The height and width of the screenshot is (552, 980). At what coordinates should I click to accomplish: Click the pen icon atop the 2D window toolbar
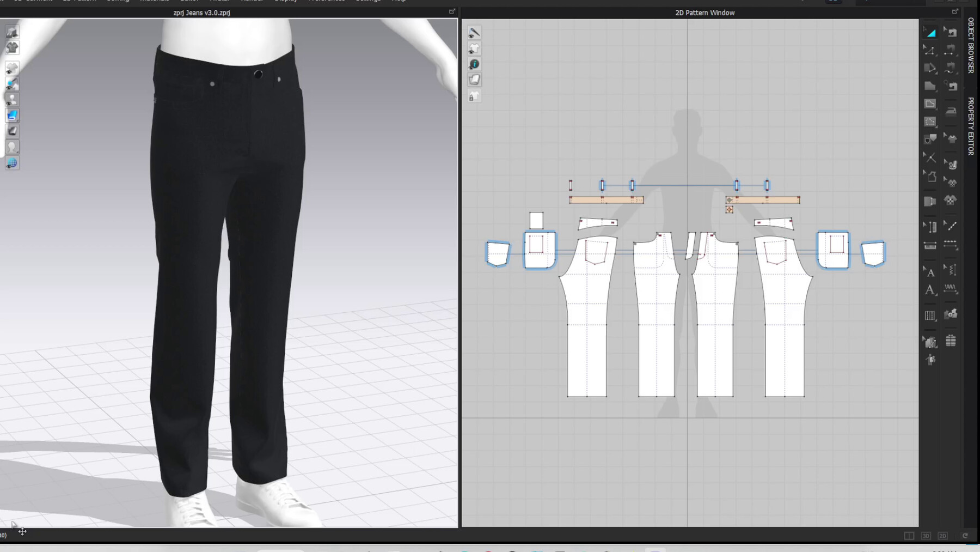(x=474, y=32)
